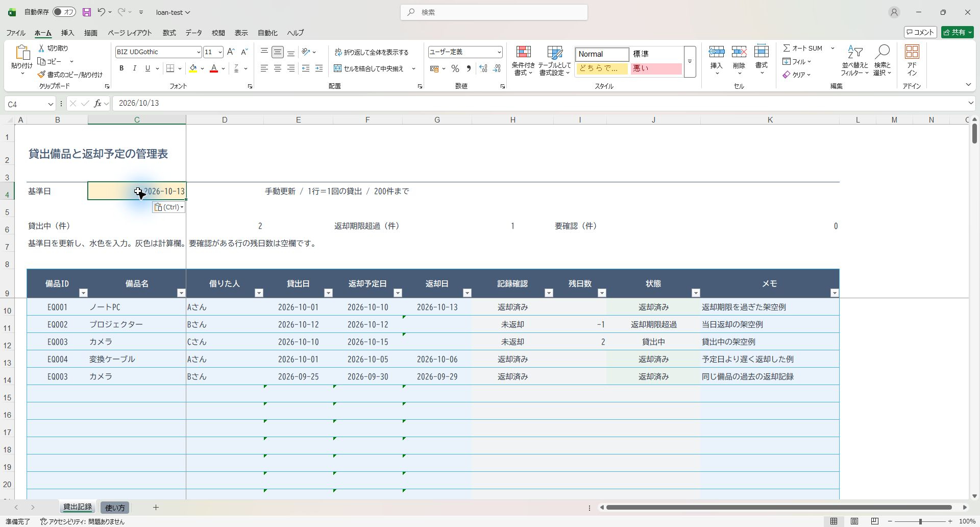Toggle the AutoSave switch
The width and height of the screenshot is (980, 527).
tap(64, 12)
